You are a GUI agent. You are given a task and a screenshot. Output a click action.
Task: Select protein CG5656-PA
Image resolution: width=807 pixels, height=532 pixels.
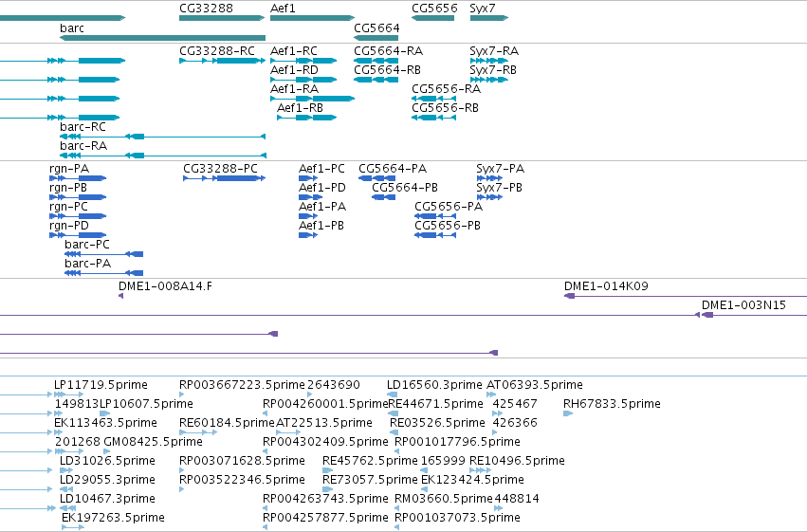[x=435, y=216]
